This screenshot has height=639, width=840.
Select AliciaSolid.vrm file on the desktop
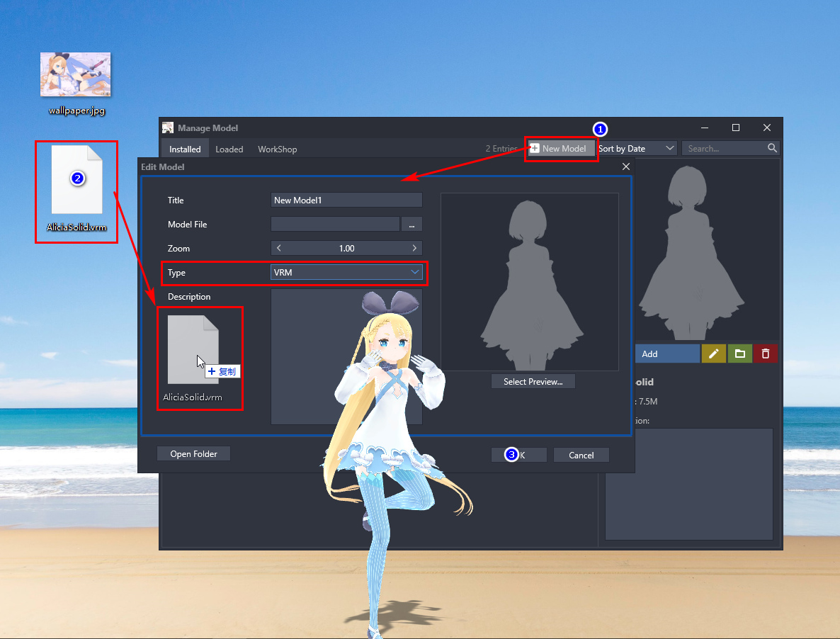[x=76, y=188]
